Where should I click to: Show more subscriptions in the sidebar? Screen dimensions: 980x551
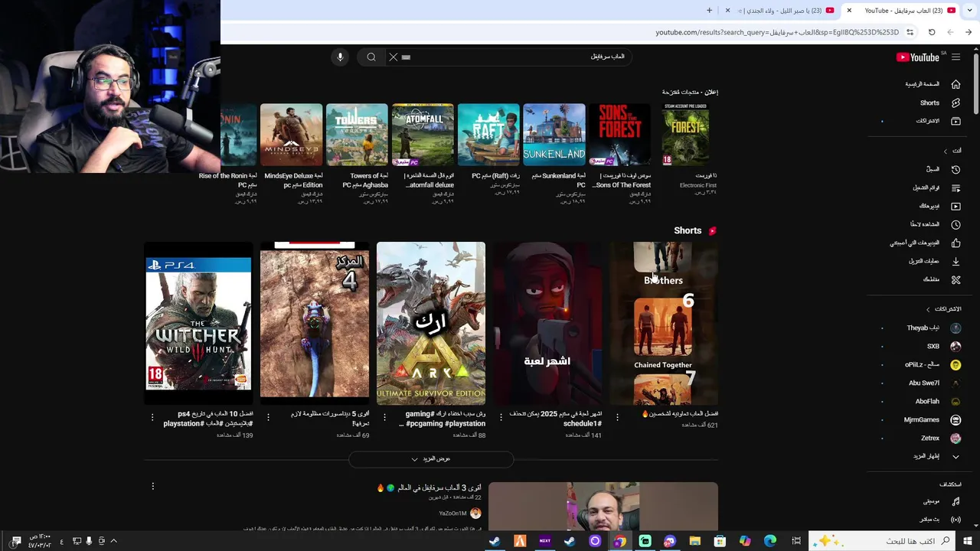coord(936,456)
